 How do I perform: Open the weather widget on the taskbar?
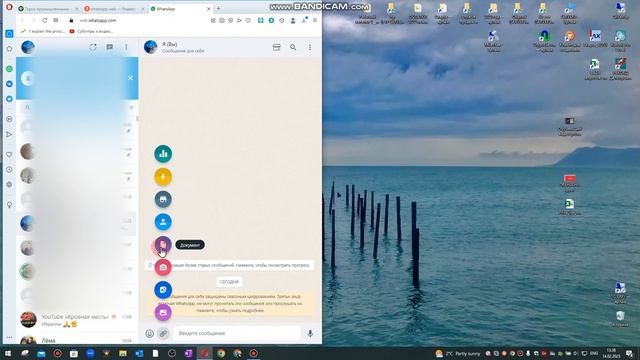pyautogui.click(x=458, y=353)
